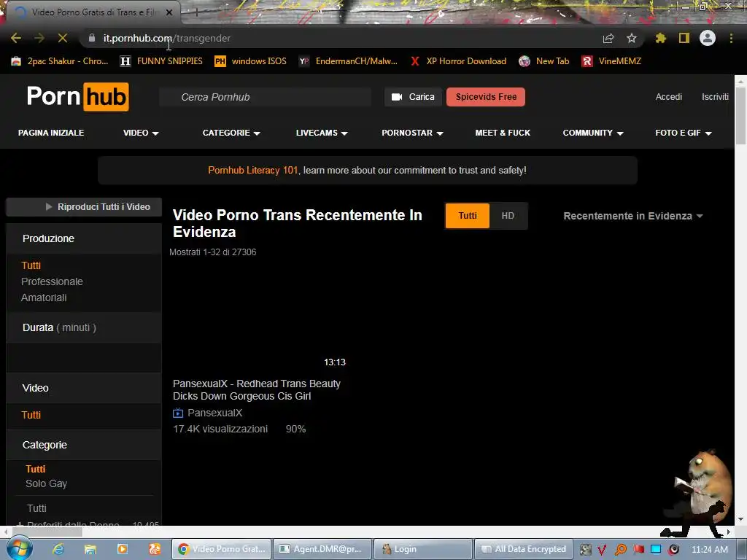
Task: Open the Chrome profile avatar
Action: [708, 38]
